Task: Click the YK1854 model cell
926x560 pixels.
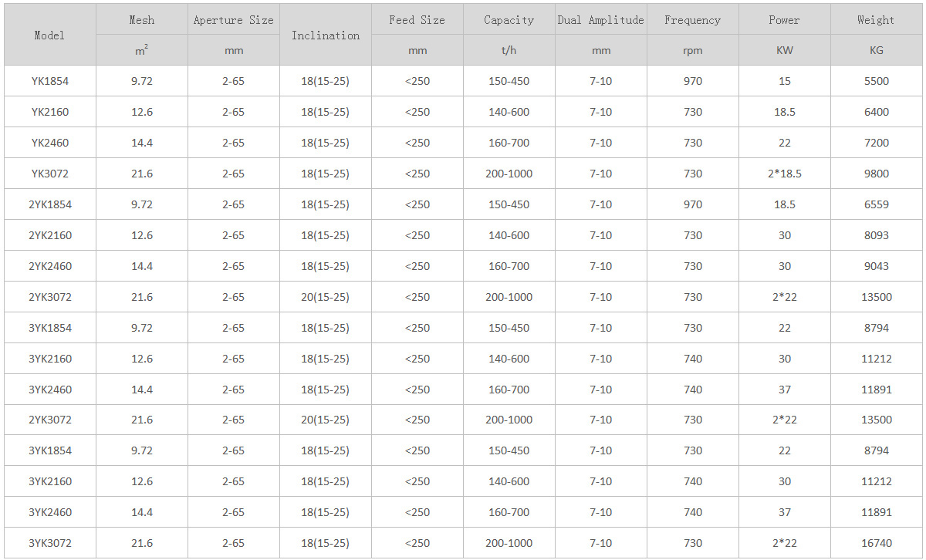Action: tap(49, 81)
